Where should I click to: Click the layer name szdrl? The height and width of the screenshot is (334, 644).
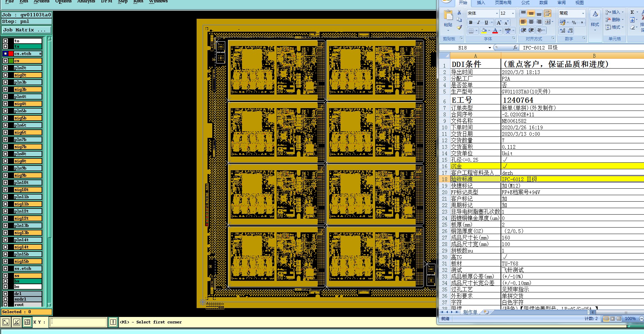(28, 299)
